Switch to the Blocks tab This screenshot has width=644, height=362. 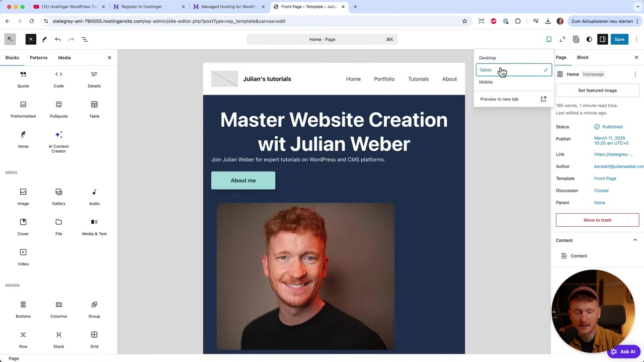[x=12, y=57]
